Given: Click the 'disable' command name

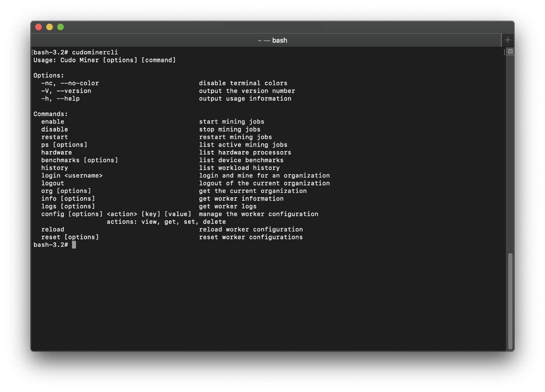Looking at the screenshot, I should pos(55,129).
